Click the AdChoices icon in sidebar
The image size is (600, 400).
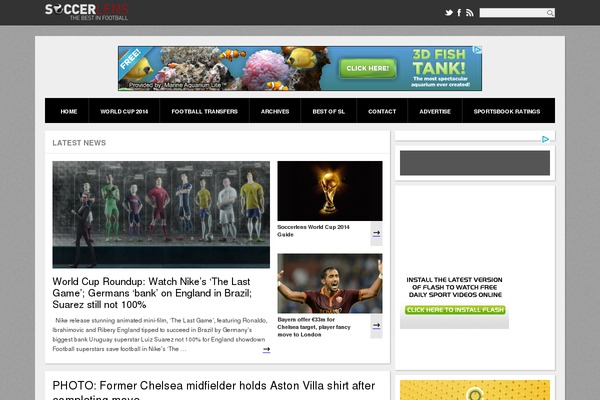[x=545, y=139]
